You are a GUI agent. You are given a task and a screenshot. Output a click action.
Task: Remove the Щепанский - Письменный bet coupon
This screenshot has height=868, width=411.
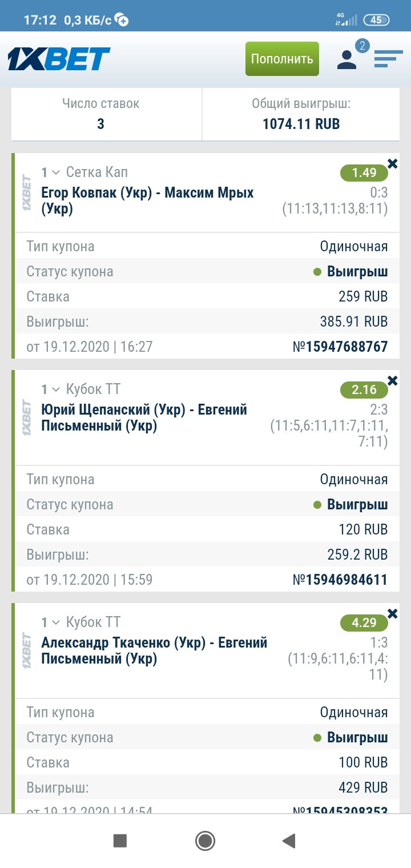pyautogui.click(x=392, y=381)
